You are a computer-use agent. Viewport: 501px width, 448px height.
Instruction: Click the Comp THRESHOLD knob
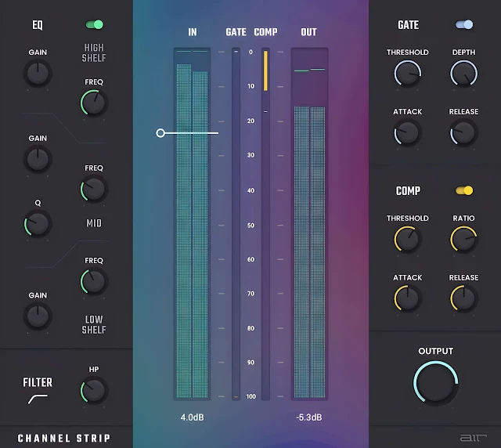[407, 240]
